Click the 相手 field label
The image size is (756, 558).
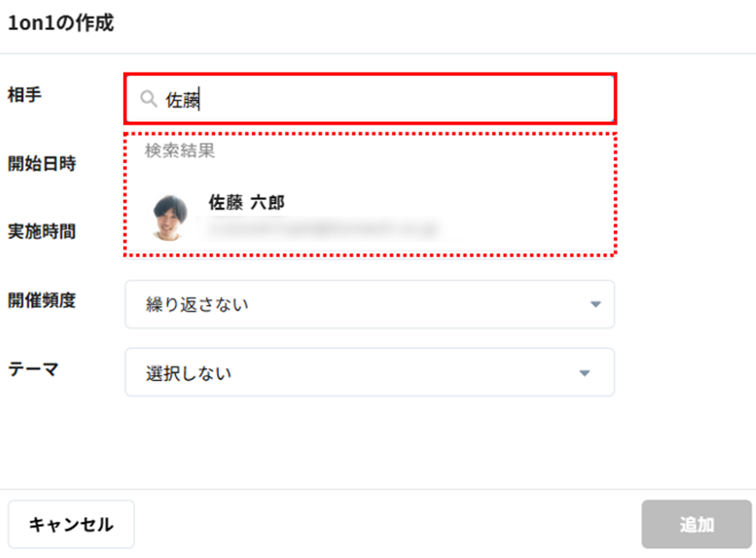tap(25, 94)
